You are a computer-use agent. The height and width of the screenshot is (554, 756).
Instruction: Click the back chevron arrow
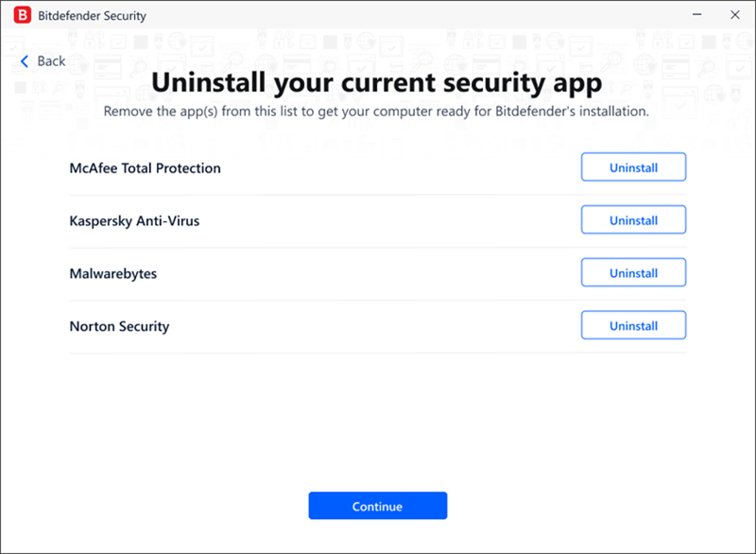point(25,61)
